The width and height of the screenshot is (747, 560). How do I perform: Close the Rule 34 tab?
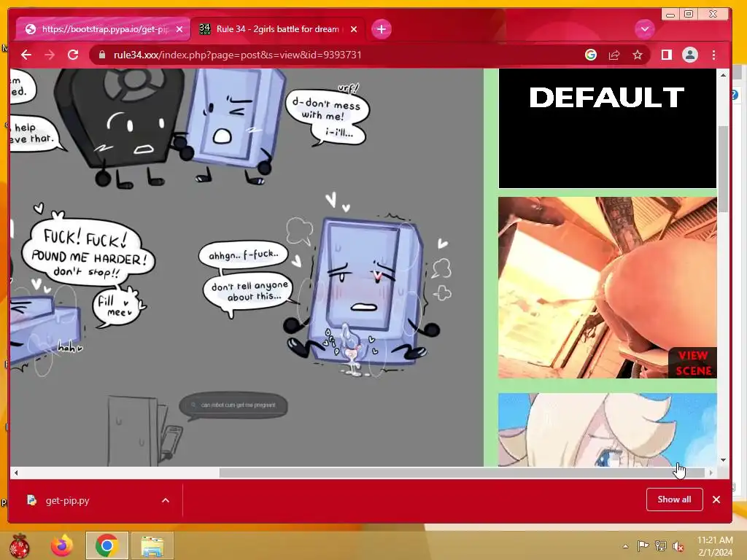[354, 29]
